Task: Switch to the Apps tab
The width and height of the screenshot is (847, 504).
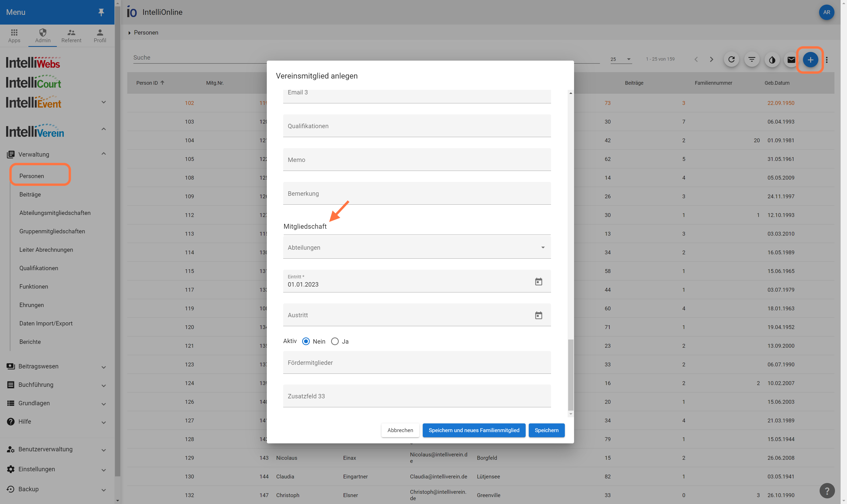Action: [14, 36]
